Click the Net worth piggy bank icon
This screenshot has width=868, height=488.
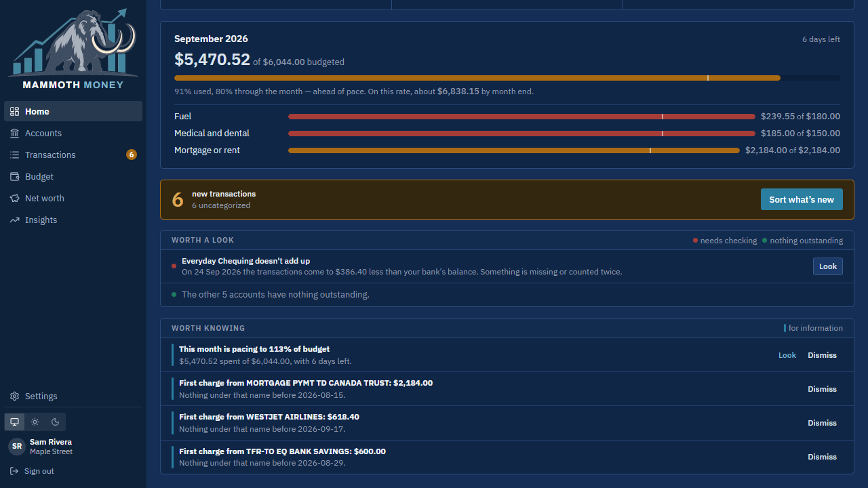14,198
